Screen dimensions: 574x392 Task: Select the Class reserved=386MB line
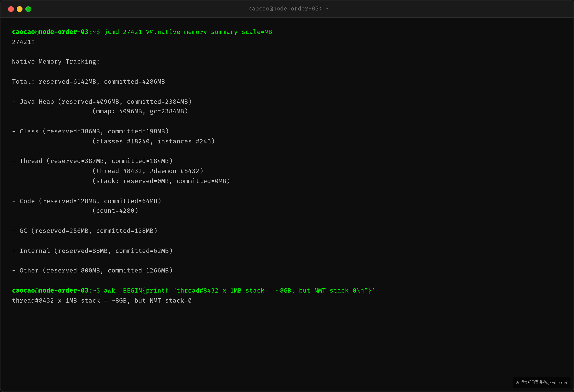click(90, 131)
